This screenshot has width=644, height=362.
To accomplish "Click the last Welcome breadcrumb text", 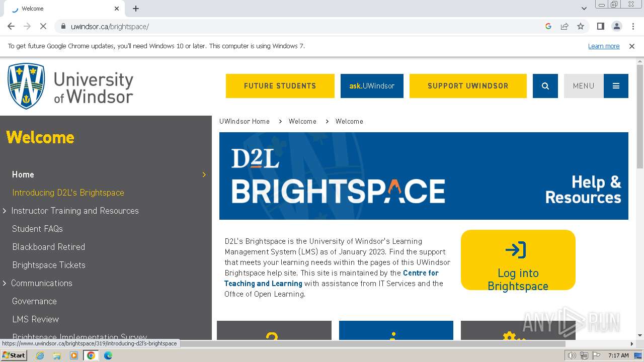I will pyautogui.click(x=349, y=121).
